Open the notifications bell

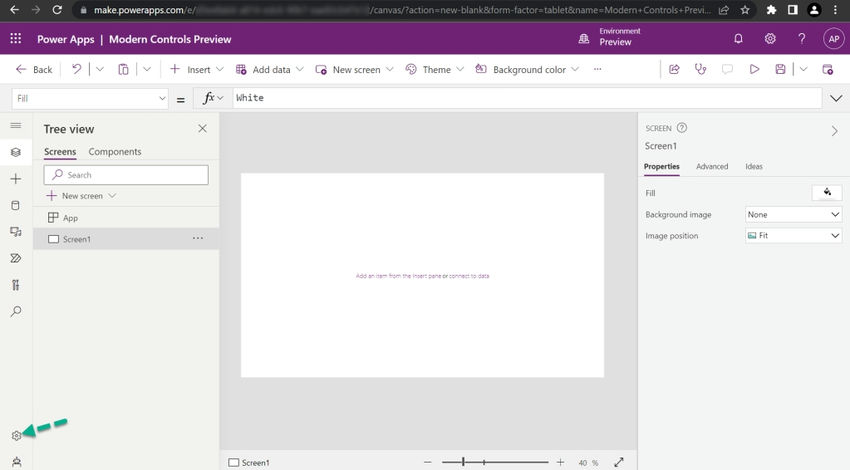(x=738, y=38)
